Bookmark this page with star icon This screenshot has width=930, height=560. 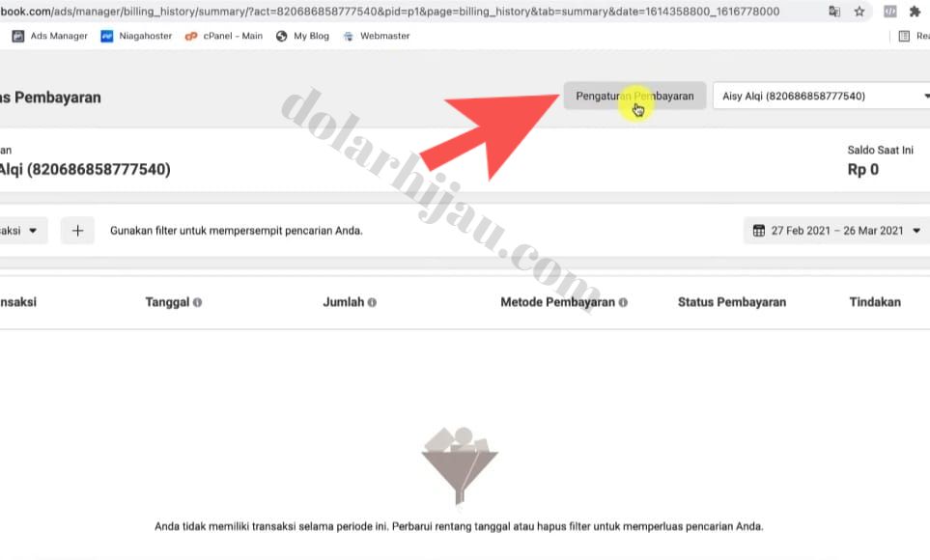click(859, 12)
